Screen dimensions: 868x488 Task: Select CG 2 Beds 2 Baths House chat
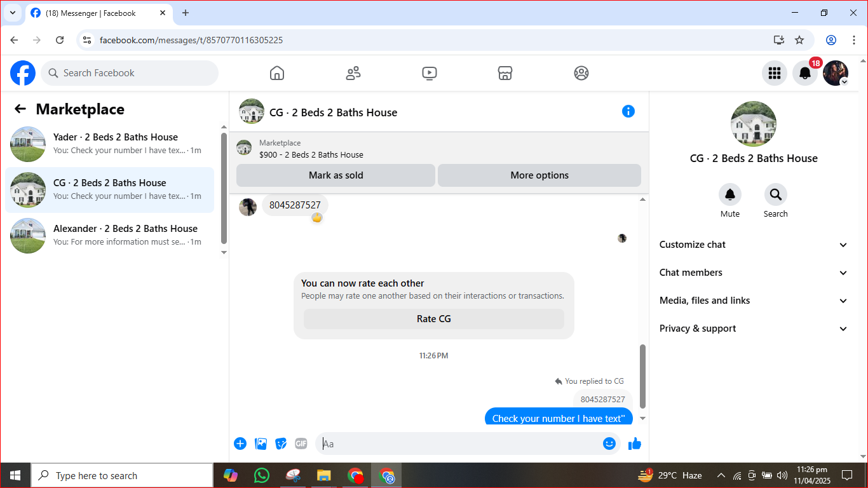click(109, 190)
